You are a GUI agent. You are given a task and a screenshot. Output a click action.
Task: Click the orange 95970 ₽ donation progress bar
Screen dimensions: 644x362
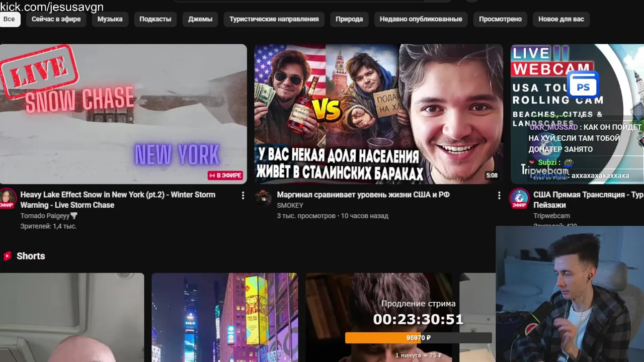(418, 338)
